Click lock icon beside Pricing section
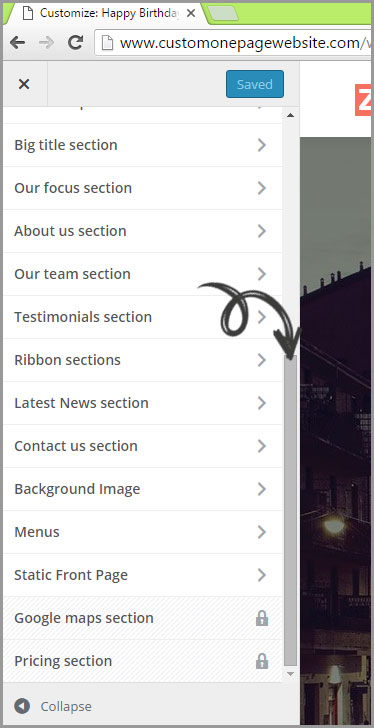This screenshot has height=728, width=374. [262, 661]
